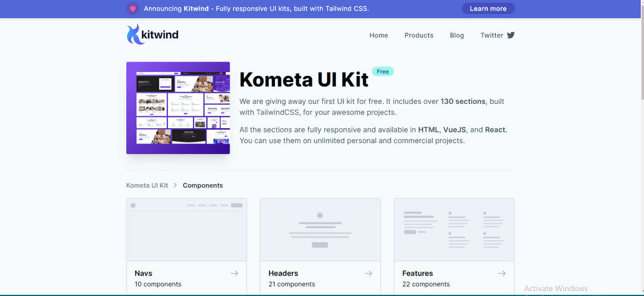The height and width of the screenshot is (296, 644).
Task: Click the Free badge
Action: click(x=383, y=72)
